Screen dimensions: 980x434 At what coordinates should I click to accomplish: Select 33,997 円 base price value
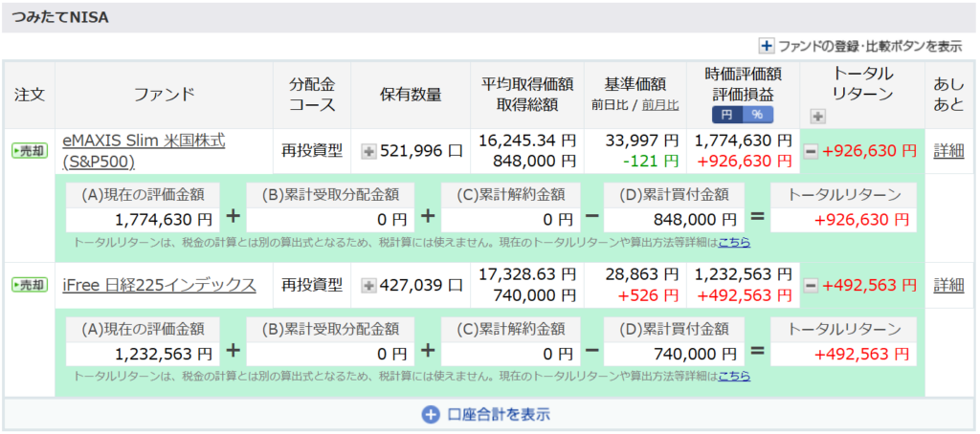[x=641, y=139]
